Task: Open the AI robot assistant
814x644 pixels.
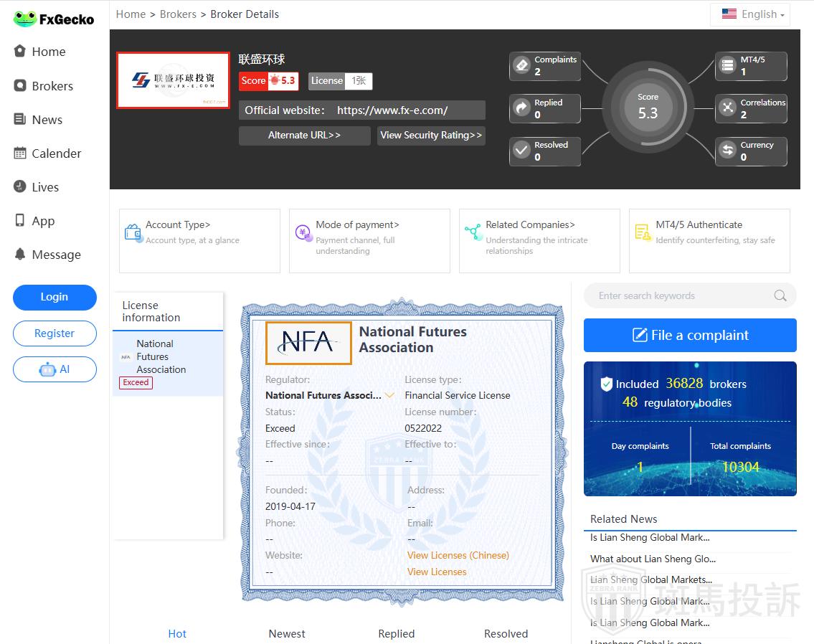Action: click(55, 369)
